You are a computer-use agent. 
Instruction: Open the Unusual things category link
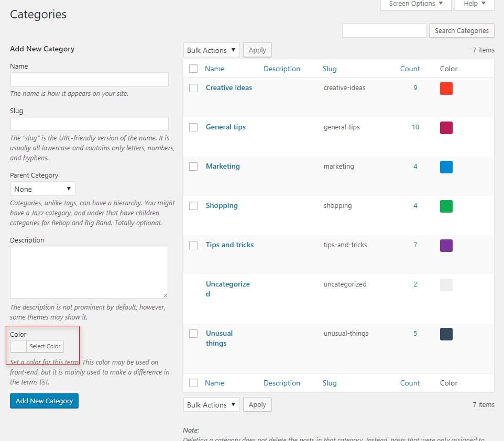[219, 338]
